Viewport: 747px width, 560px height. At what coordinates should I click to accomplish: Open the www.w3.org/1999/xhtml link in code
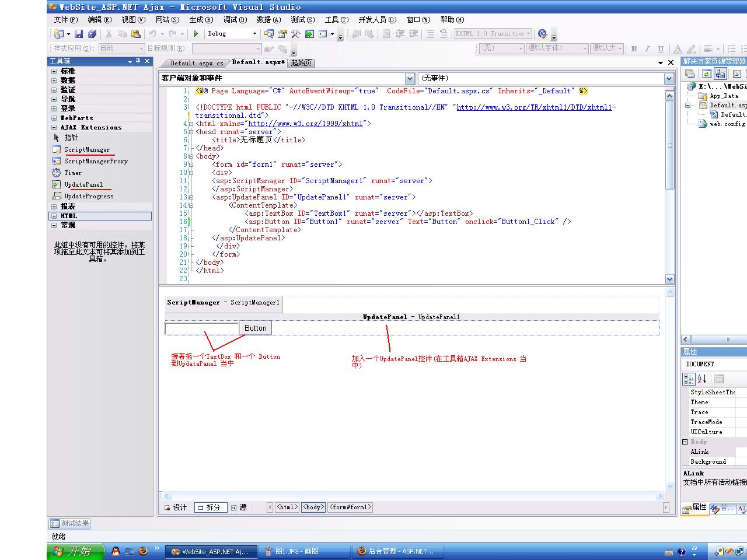pos(305,124)
